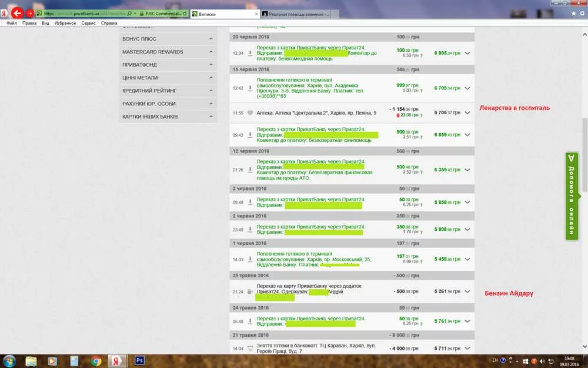Close the Виписки tab
This screenshot has width=588, height=368.
(x=256, y=14)
